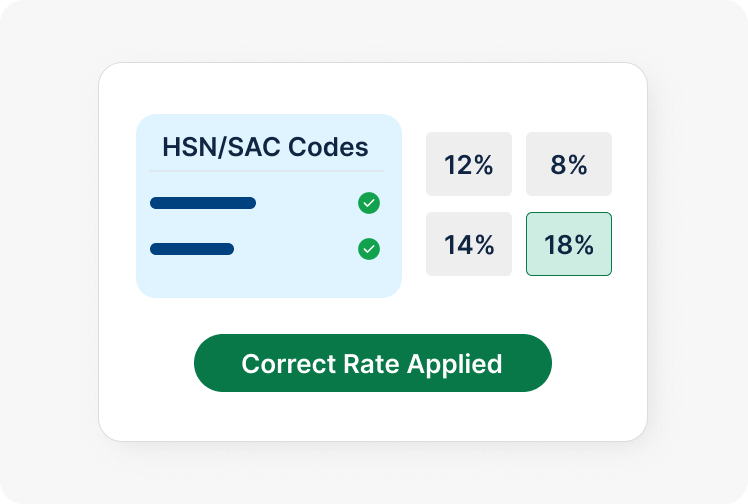
Task: Choose the 8% rate tile
Action: click(569, 164)
